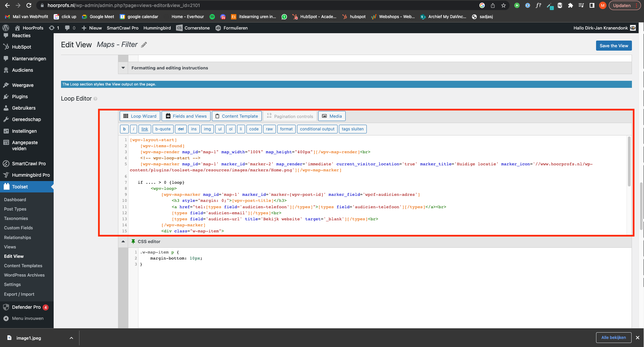Insert blockquote with b-quote quicktag

point(163,129)
